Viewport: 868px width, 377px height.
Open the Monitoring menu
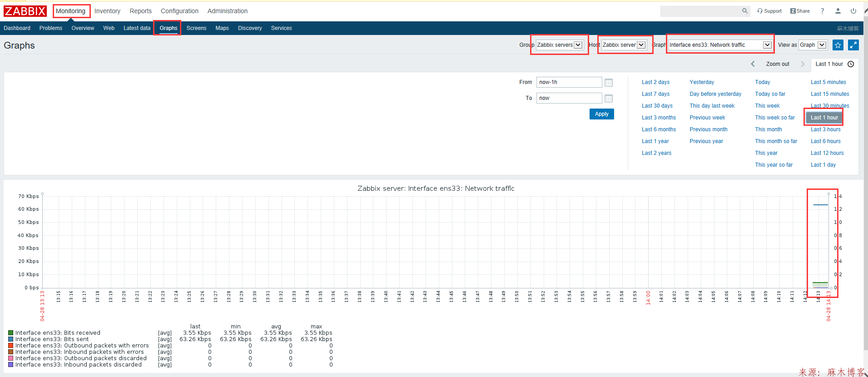pyautogui.click(x=70, y=11)
